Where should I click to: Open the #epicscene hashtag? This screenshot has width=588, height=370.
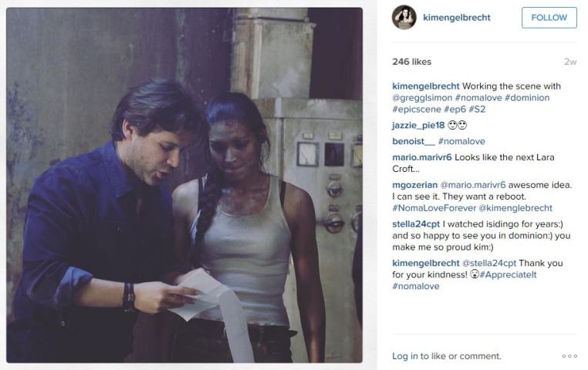(417, 109)
